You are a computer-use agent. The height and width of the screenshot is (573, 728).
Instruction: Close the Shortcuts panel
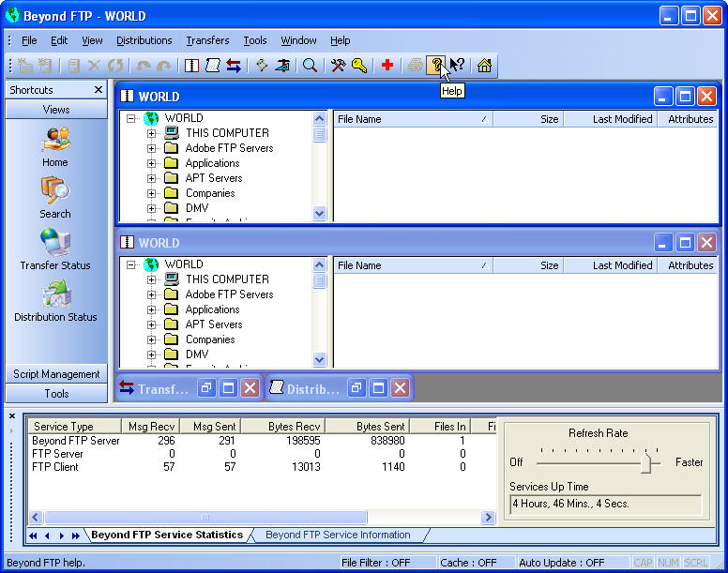click(x=99, y=89)
